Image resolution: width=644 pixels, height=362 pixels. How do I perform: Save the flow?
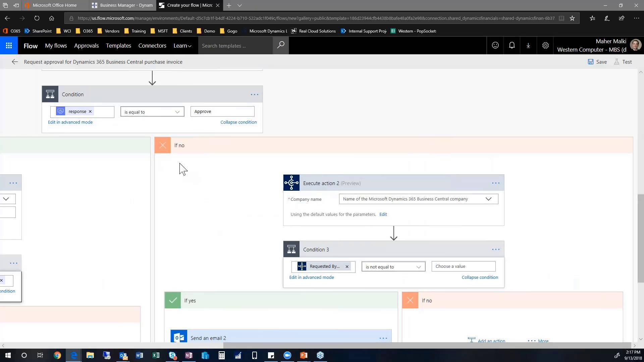[x=597, y=62]
